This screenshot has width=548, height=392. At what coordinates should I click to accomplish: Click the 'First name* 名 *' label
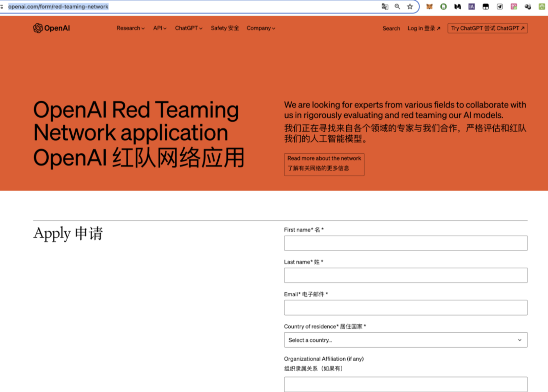304,230
